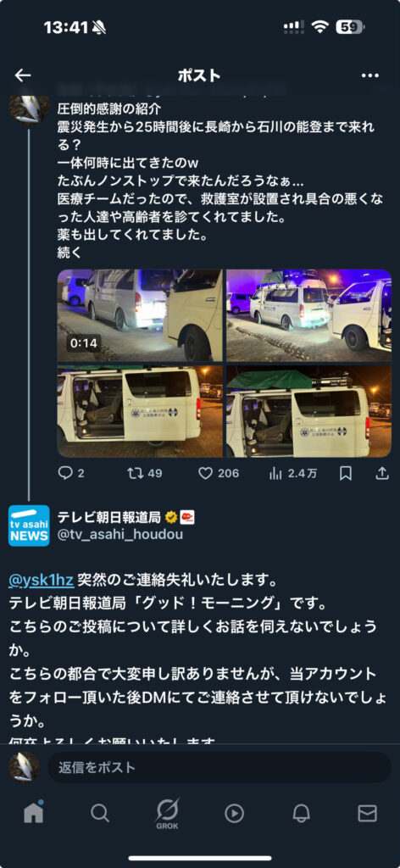Open notifications bell
The height and width of the screenshot is (868, 400).
coord(301,813)
